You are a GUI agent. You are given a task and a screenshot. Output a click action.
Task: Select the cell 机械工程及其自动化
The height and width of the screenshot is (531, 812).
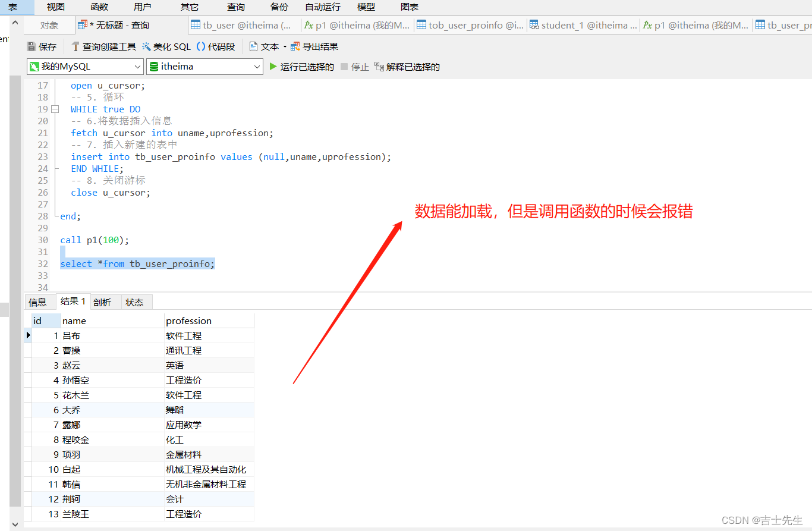tap(209, 469)
